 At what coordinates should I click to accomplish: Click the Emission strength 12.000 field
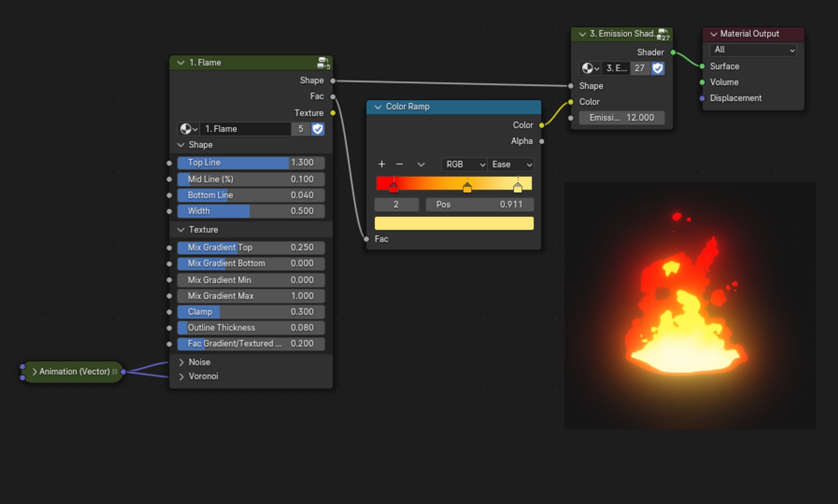(x=622, y=118)
